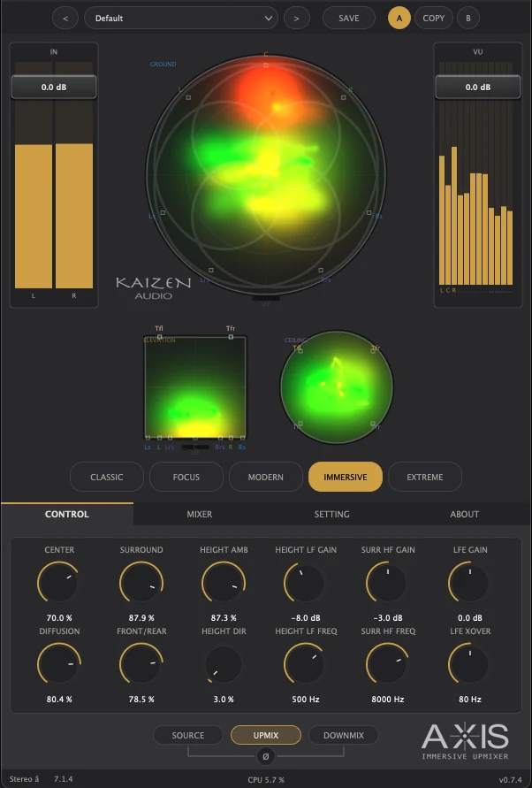Click the VU gain 0.0 dB handle

click(x=478, y=87)
